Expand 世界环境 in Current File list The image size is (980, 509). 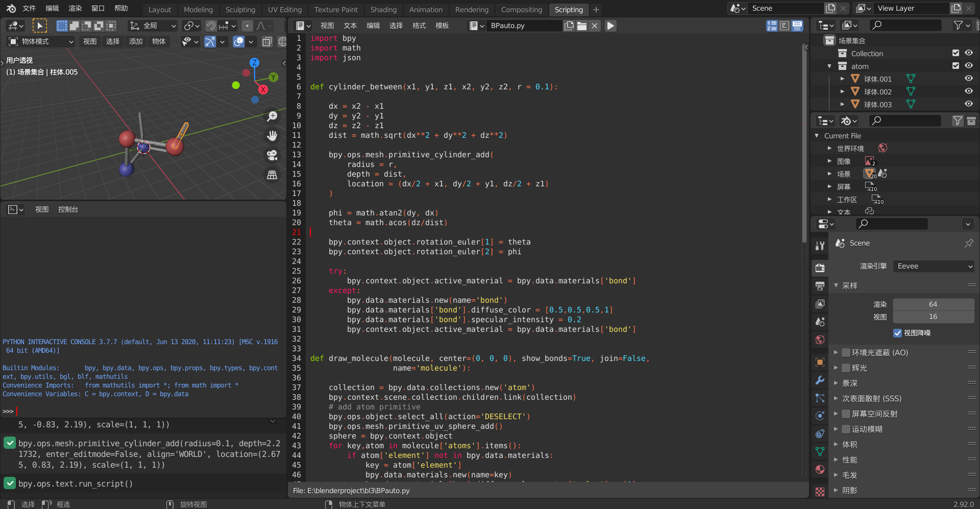point(829,148)
